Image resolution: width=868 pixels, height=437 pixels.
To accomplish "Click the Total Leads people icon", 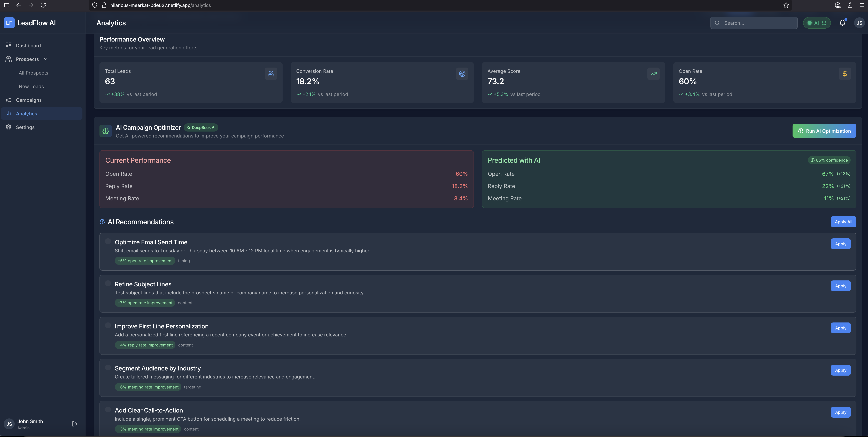I will tap(271, 74).
